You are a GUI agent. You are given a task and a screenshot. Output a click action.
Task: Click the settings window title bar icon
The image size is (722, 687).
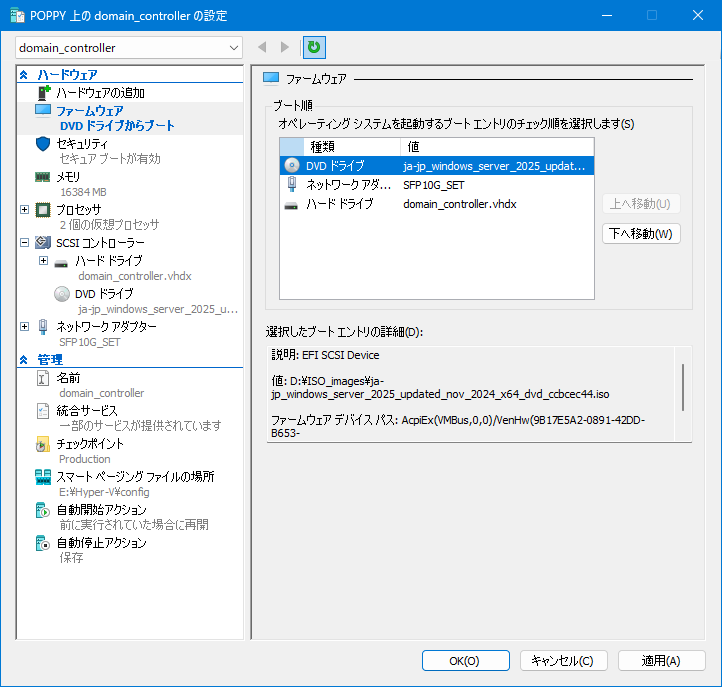17,16
